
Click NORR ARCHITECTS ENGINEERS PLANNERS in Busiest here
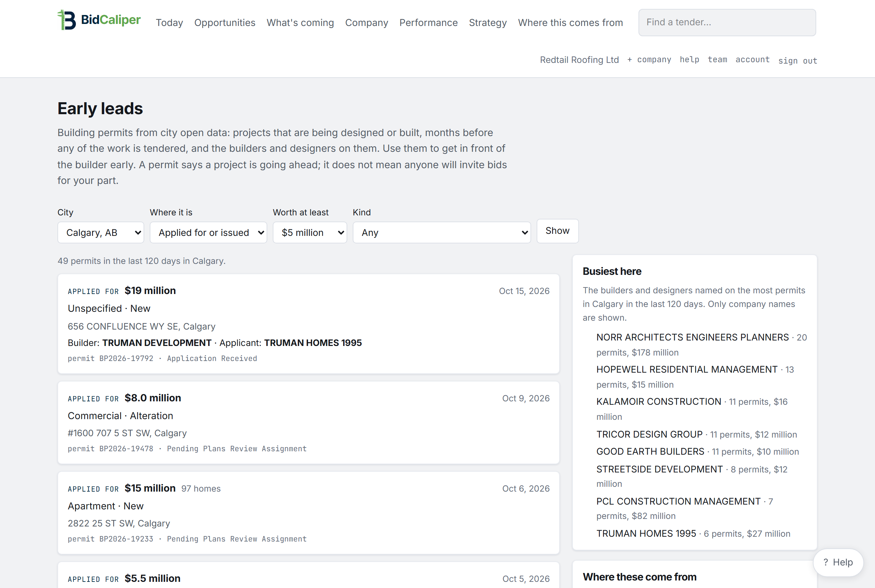[x=692, y=337]
